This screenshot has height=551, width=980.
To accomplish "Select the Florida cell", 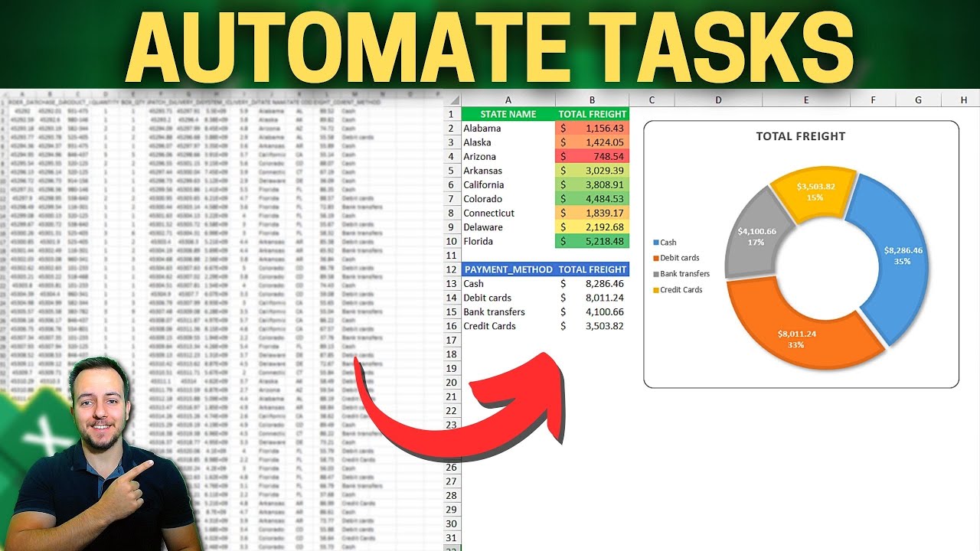I will (508, 241).
